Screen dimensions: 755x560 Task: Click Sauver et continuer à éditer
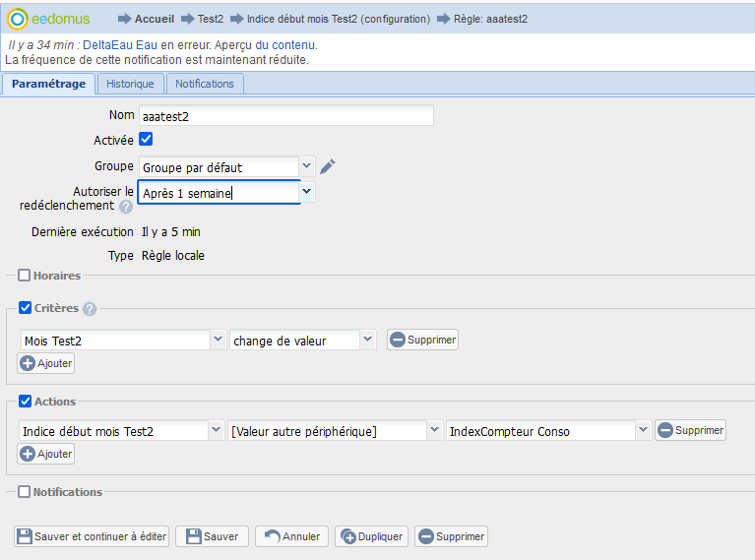pyautogui.click(x=92, y=536)
